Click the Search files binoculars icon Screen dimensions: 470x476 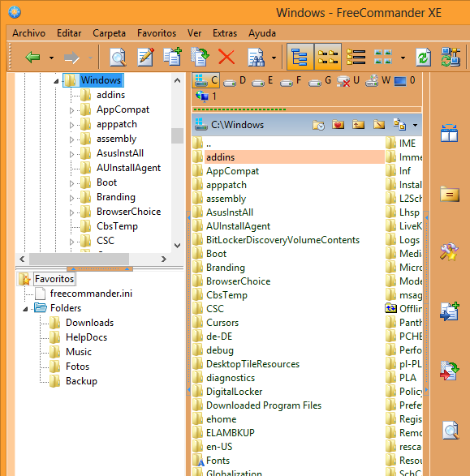tap(257, 57)
